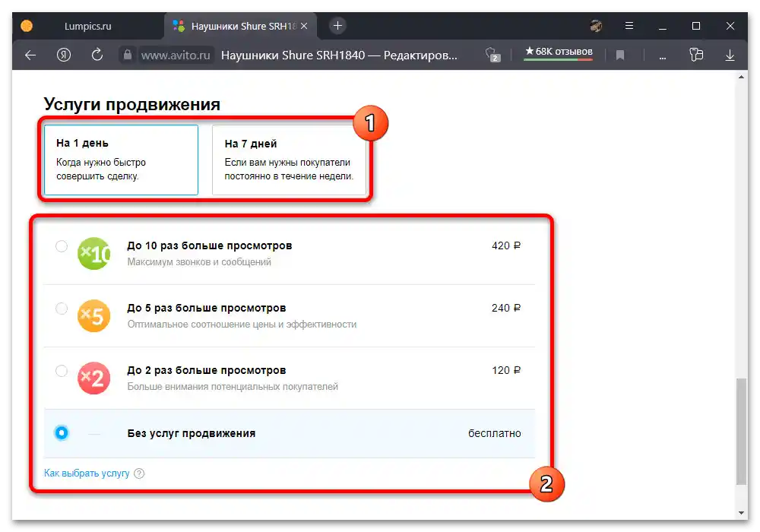
Task: Select the До 5 раз больше просмотров radio button
Action: tap(62, 308)
